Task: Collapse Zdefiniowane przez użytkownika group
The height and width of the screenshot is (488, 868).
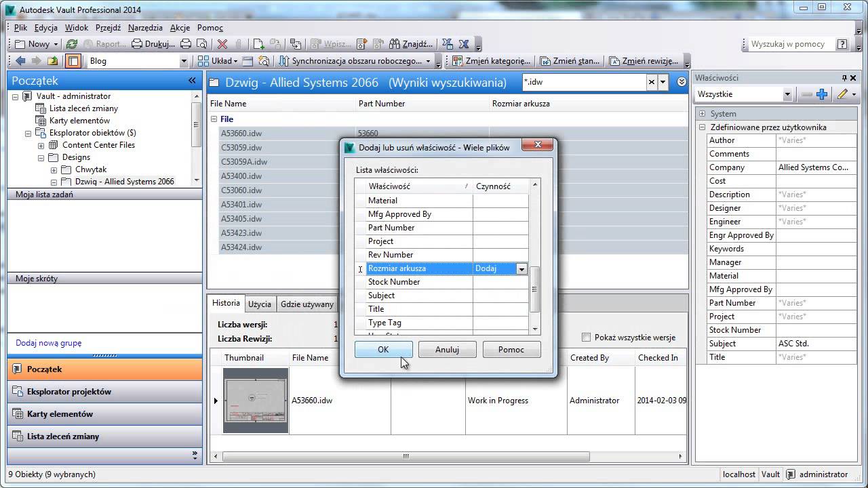Action: 703,127
